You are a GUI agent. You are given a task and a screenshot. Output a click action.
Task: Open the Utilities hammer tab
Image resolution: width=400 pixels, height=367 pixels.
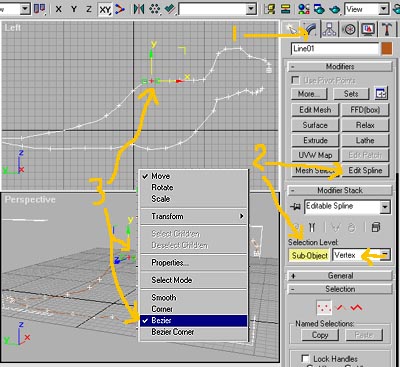click(x=387, y=29)
